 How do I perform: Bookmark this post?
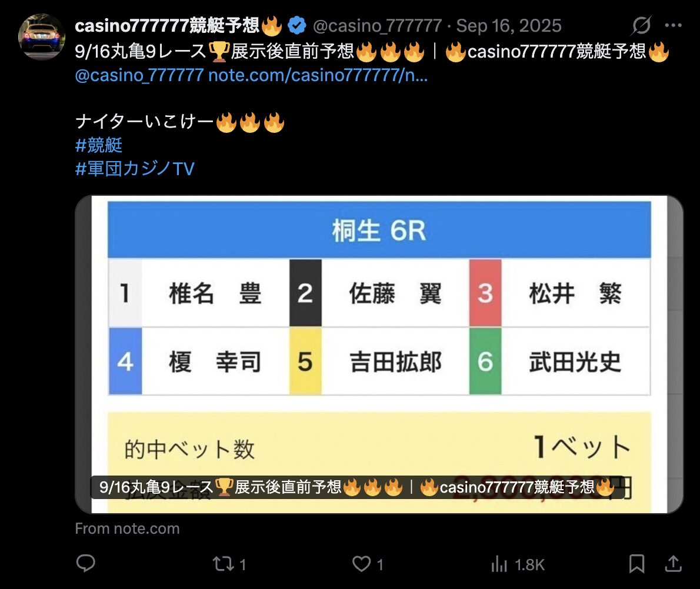tap(636, 564)
